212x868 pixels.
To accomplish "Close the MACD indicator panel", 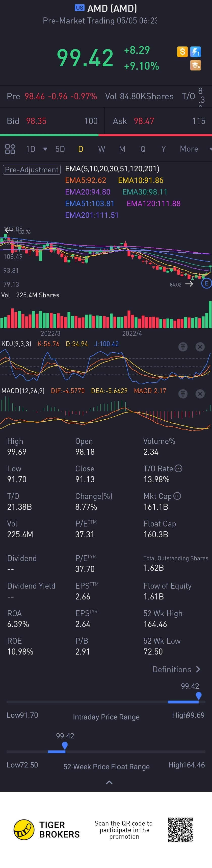I will (x=200, y=394).
